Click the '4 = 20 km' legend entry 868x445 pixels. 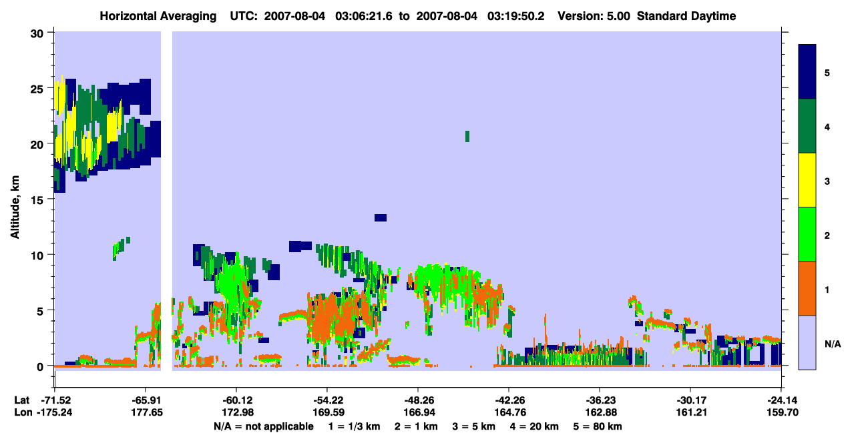tap(535, 426)
